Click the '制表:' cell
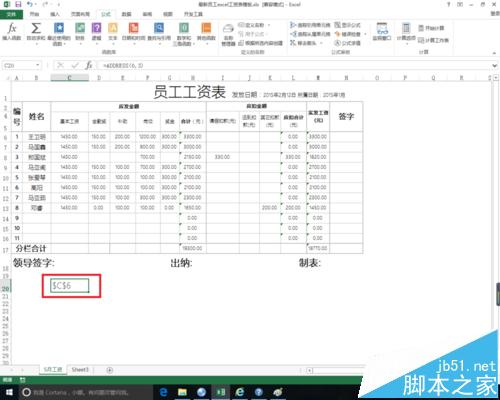Viewport: 500px width, 400px height. coord(310,263)
